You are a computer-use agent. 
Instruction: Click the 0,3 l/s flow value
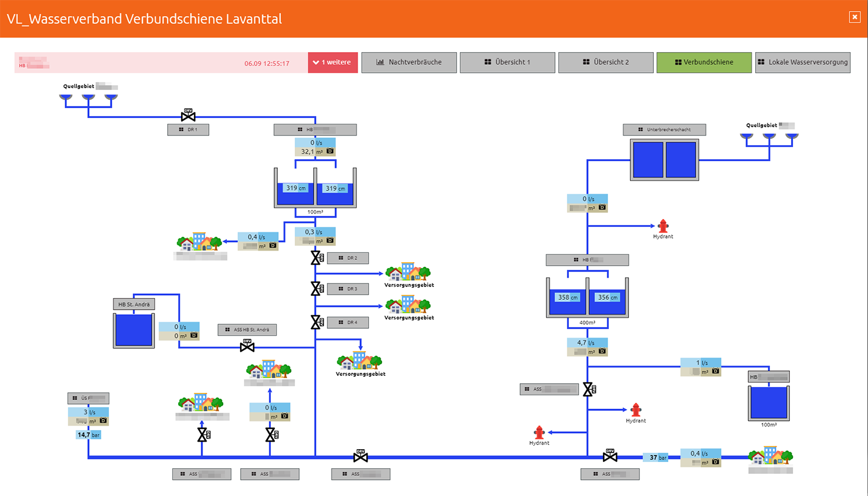[x=315, y=232]
